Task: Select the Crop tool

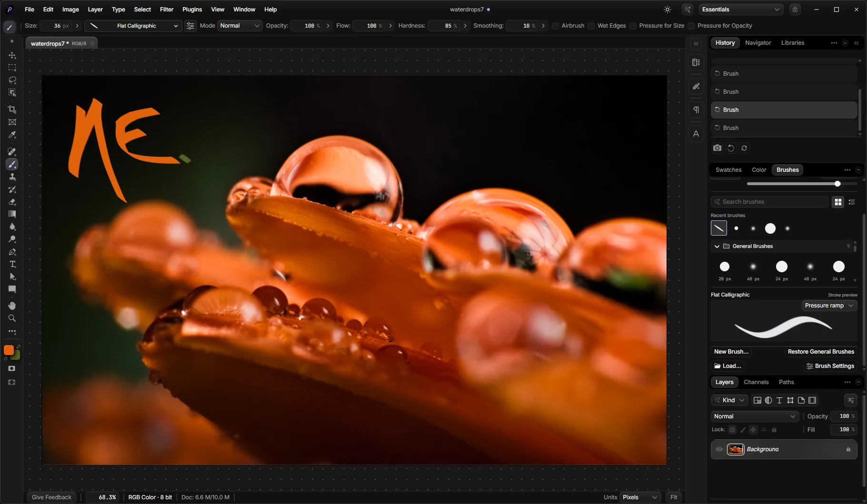Action: pos(12,109)
